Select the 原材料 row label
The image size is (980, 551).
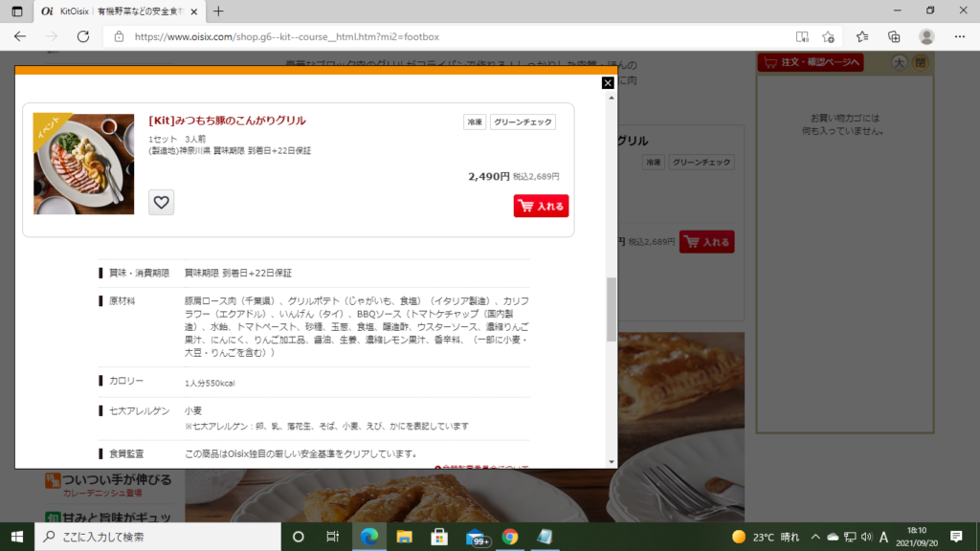click(x=122, y=301)
